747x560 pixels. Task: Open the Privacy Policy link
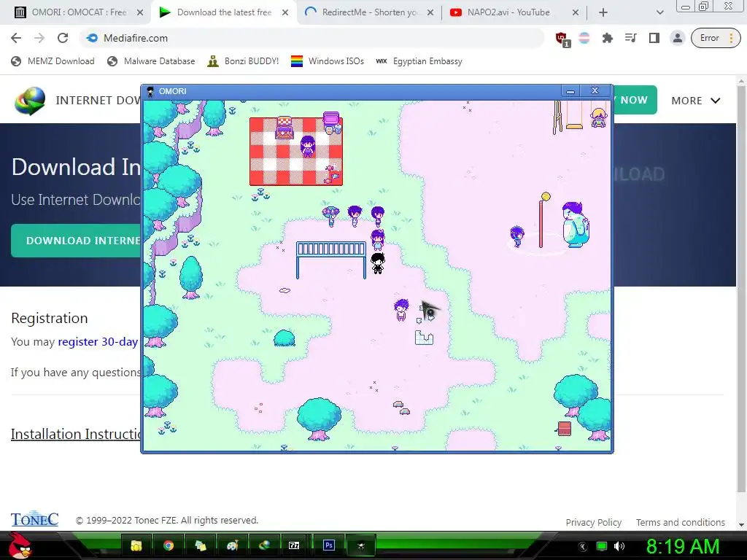tap(594, 522)
